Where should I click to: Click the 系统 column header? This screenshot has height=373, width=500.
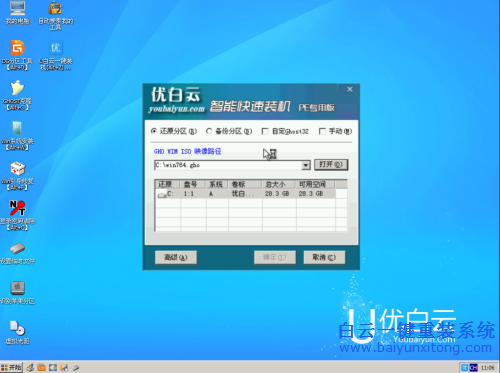click(217, 184)
